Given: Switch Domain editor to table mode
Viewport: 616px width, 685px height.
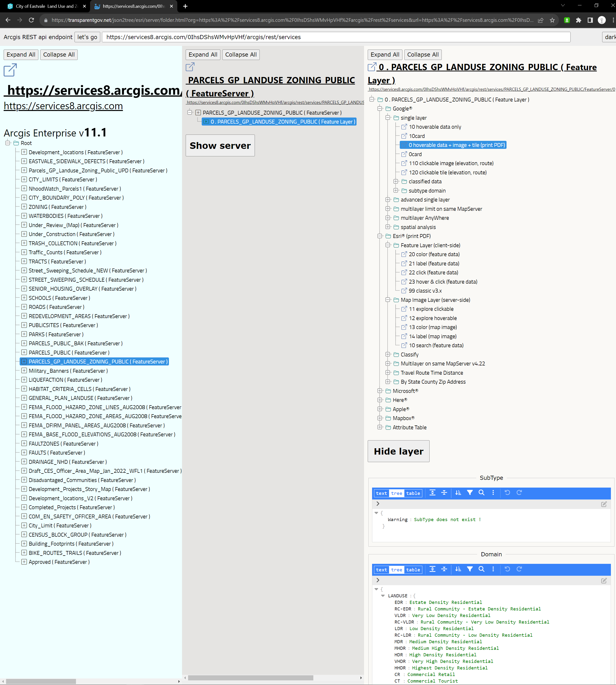Looking at the screenshot, I should click(x=413, y=570).
